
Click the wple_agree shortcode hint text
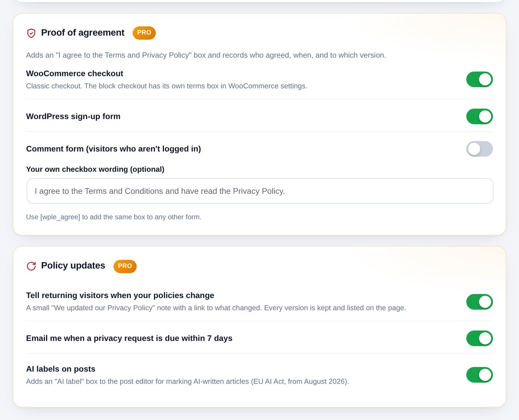[113, 217]
